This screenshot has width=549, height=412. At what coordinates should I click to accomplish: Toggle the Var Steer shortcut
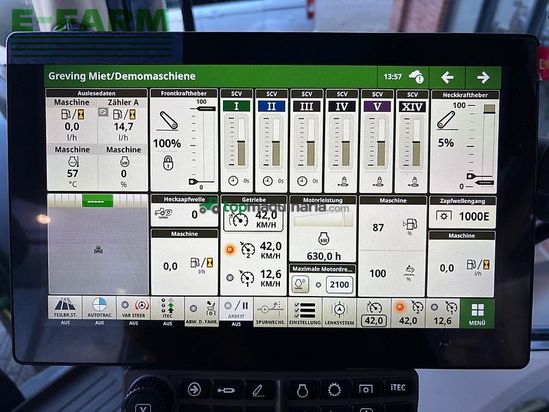[133, 308]
